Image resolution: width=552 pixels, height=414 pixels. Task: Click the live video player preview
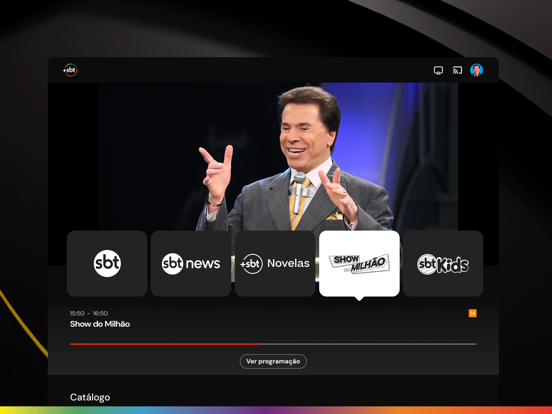(x=273, y=157)
